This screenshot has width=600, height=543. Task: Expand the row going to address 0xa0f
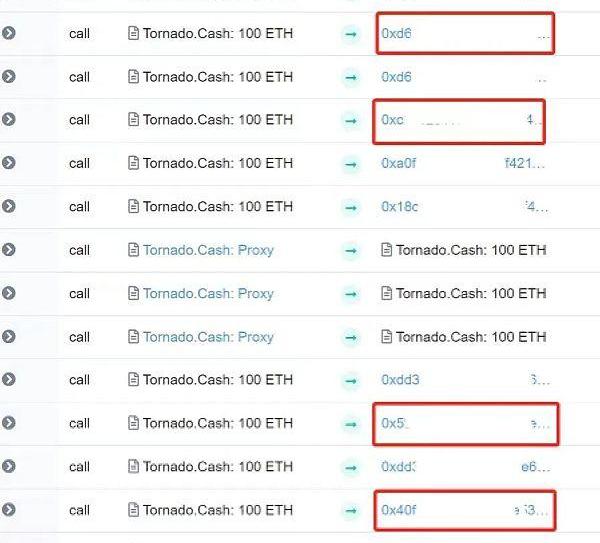click(8, 163)
